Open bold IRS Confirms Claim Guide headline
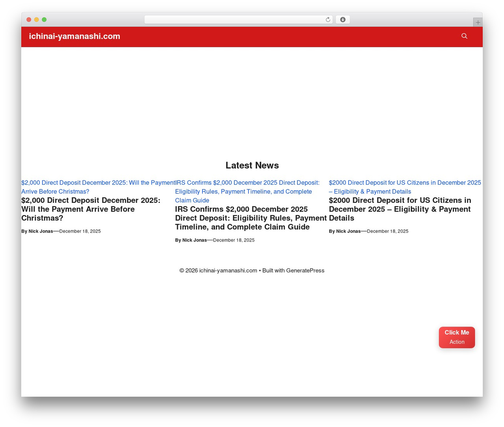The image size is (504, 427). click(x=251, y=218)
